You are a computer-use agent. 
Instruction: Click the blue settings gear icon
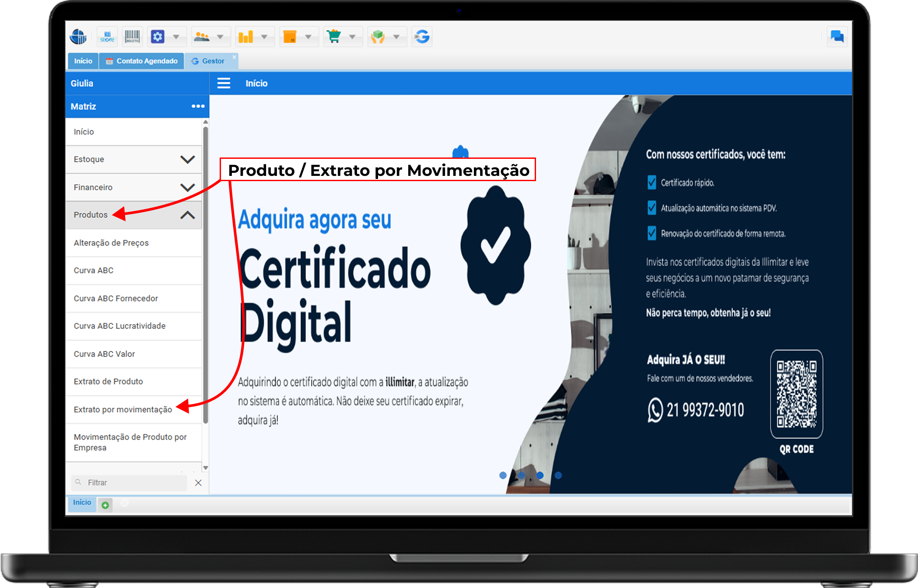(158, 37)
